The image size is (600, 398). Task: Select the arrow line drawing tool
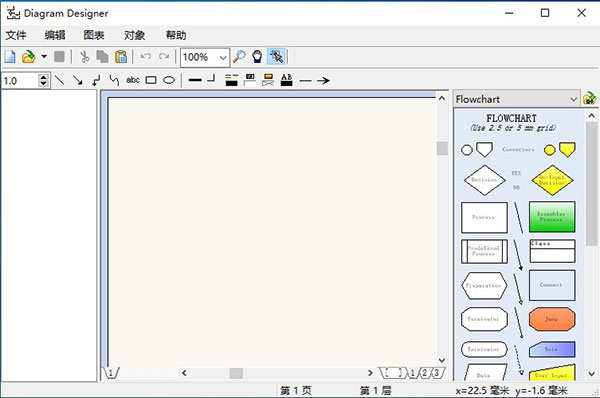pos(78,80)
